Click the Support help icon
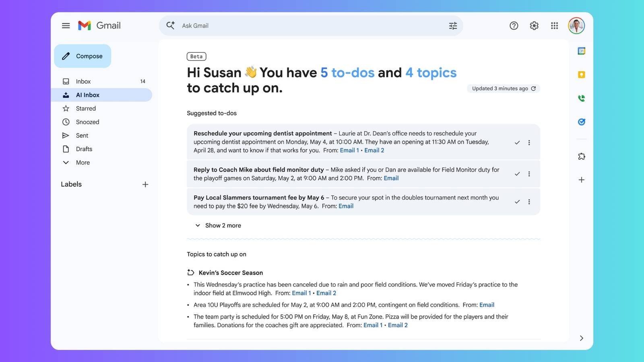 pyautogui.click(x=514, y=26)
